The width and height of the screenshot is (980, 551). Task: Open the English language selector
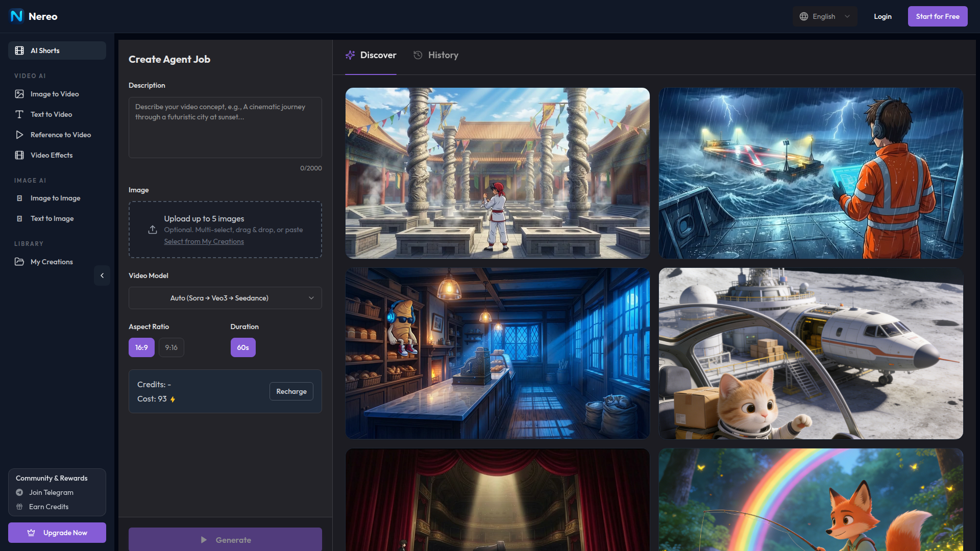pos(824,16)
